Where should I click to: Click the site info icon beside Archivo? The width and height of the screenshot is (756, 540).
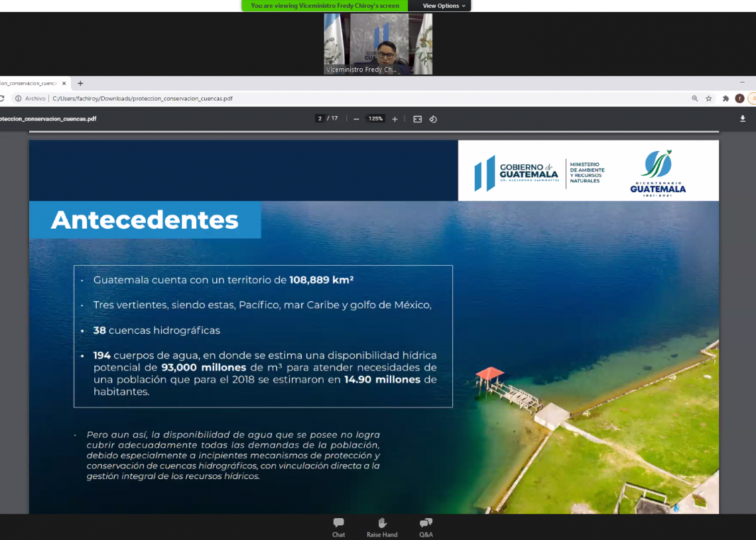pos(18,99)
